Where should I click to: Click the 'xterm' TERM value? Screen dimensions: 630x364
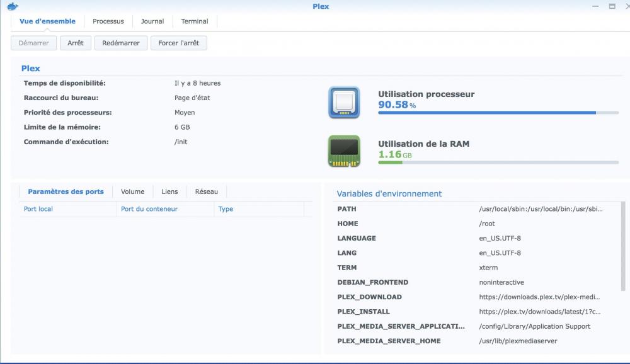coord(488,268)
